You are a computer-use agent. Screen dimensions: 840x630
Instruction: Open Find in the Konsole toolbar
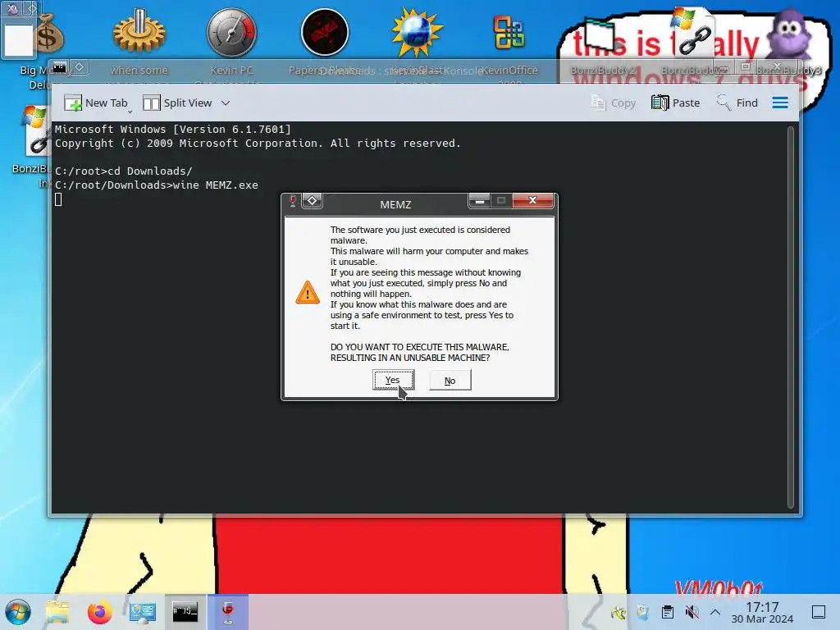(x=737, y=103)
